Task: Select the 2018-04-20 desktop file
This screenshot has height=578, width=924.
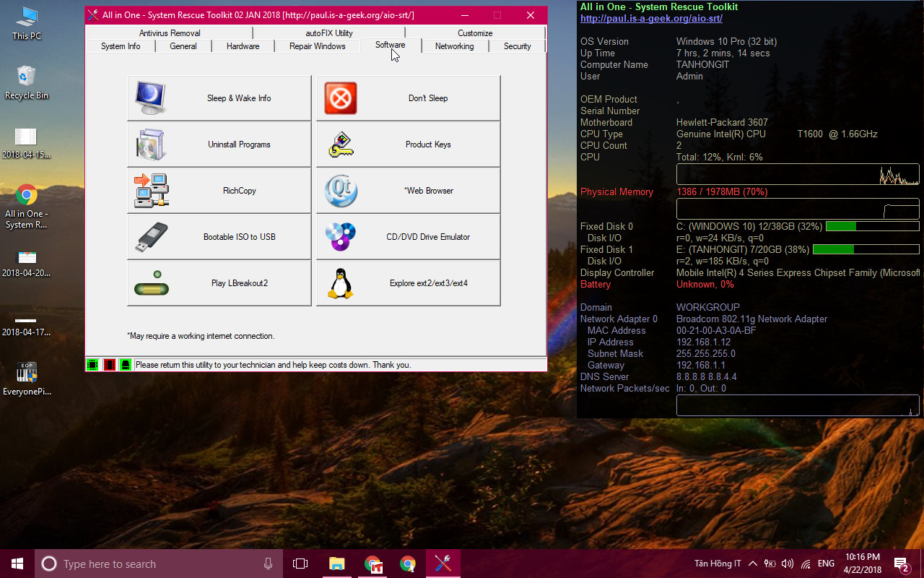Action: tap(27, 262)
